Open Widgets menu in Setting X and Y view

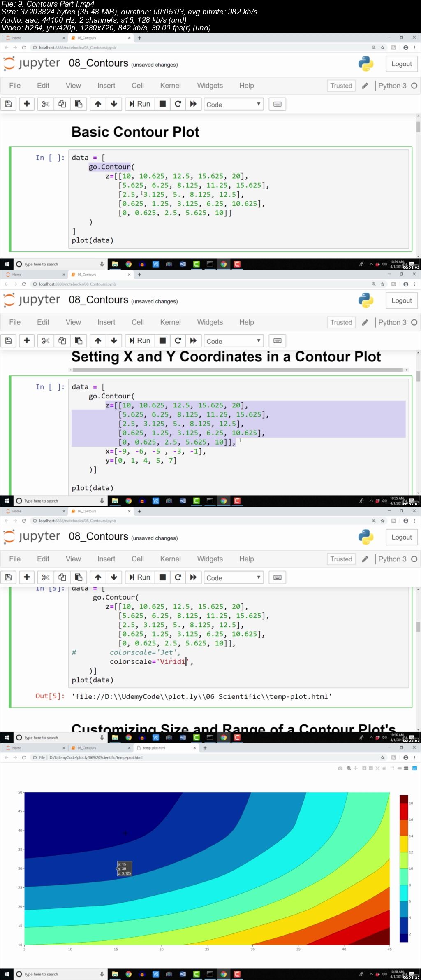(x=210, y=322)
